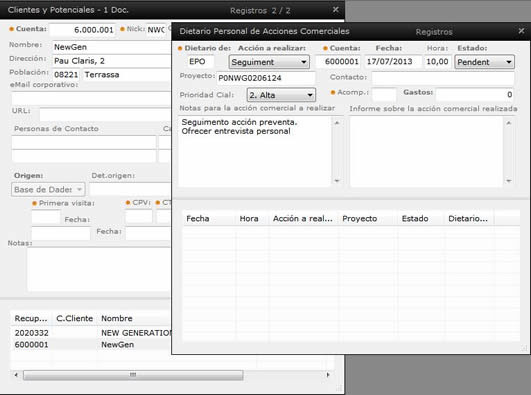Click scroll up arrow of Informe text area
531x395 pixels.
click(509, 123)
